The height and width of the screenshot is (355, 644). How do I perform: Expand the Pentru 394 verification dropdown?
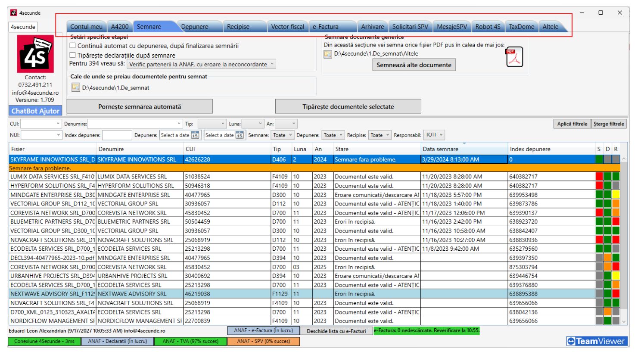(202, 64)
